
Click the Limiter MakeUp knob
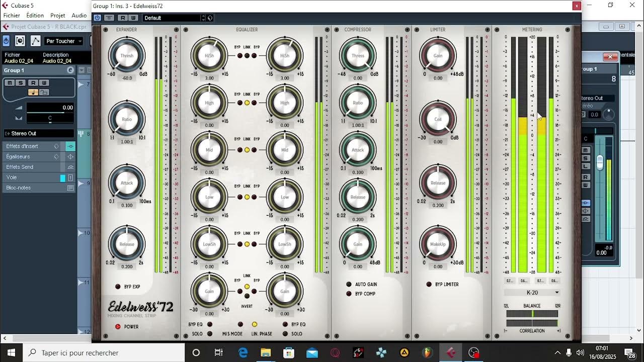(438, 244)
